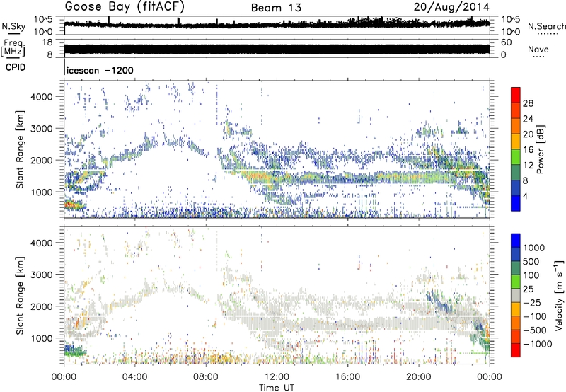Click the '08:00' time tick label
Image resolution: width=566 pixels, height=392 pixels.
tap(205, 377)
